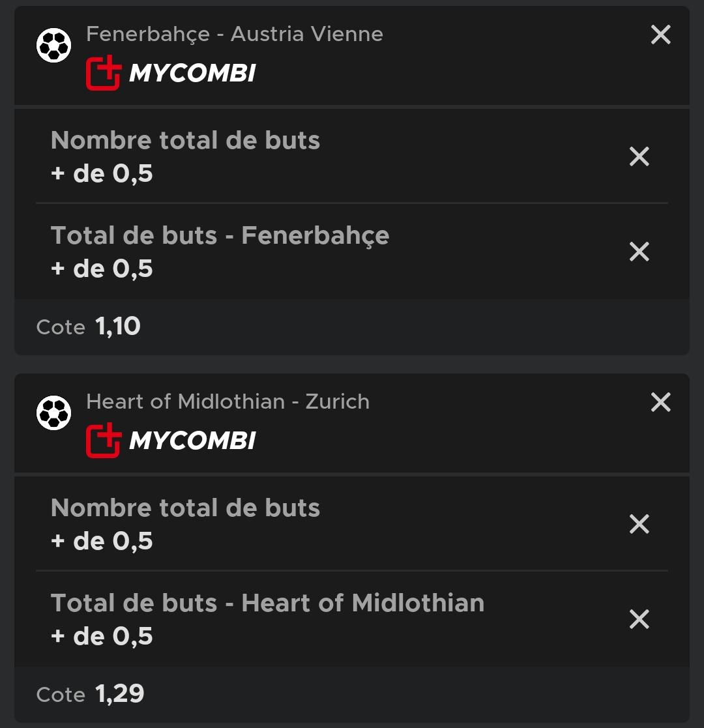The width and height of the screenshot is (704, 728).
Task: Click 'Total de buts - Heart of Midlothian' text
Action: [x=267, y=603]
